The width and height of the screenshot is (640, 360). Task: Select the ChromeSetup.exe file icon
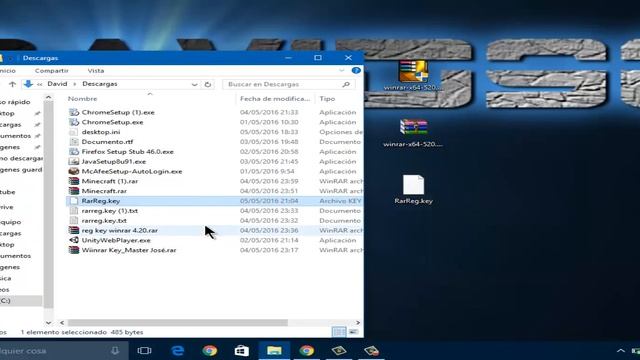tap(74, 122)
